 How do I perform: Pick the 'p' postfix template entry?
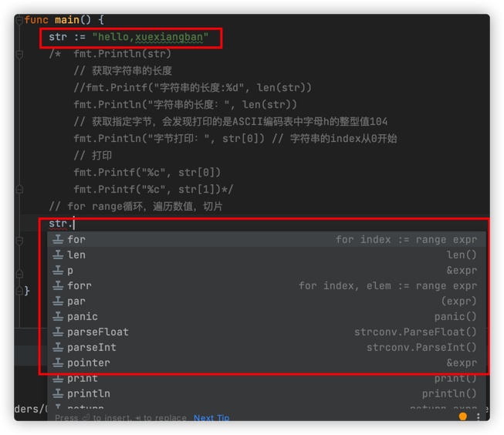pos(266,270)
